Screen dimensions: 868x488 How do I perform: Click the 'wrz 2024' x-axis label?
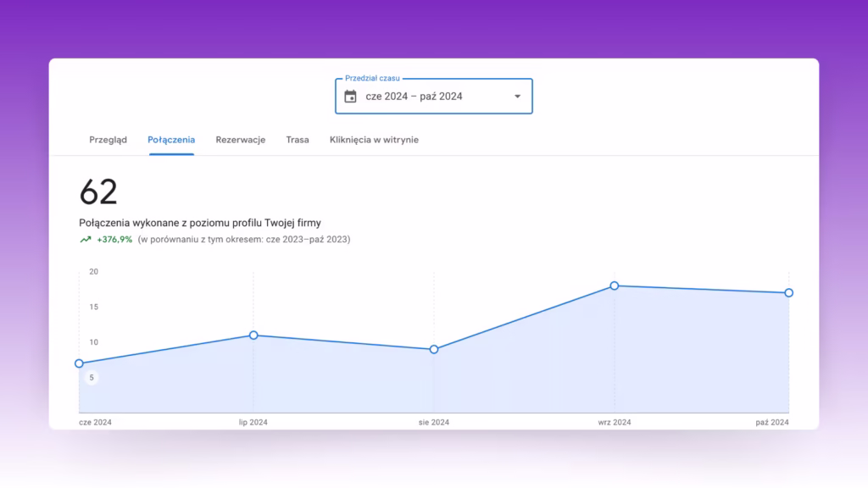click(x=615, y=422)
